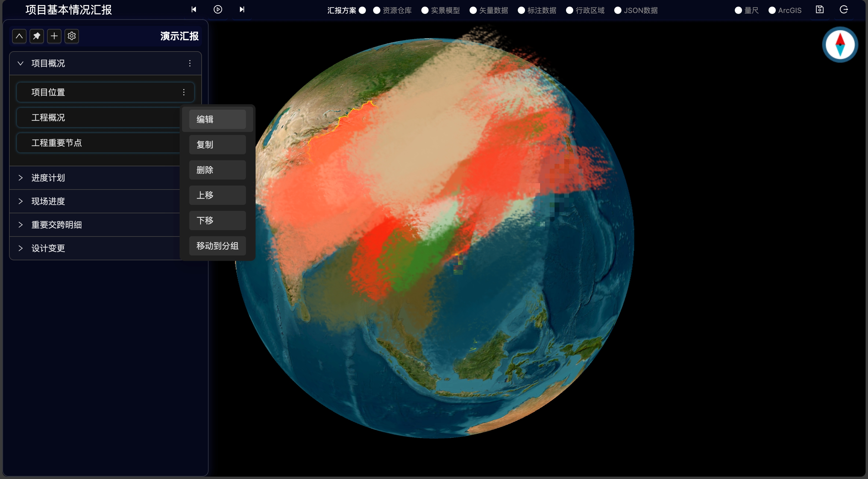Select the 矢量数据 radio option
Image resolution: width=868 pixels, height=479 pixels.
[473, 11]
